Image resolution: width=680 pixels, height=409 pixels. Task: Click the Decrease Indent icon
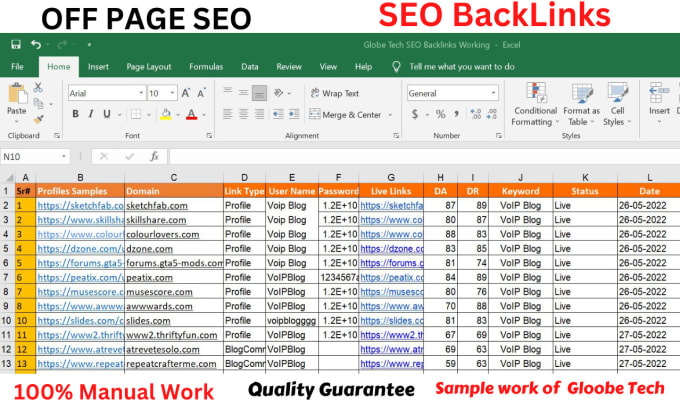point(278,114)
